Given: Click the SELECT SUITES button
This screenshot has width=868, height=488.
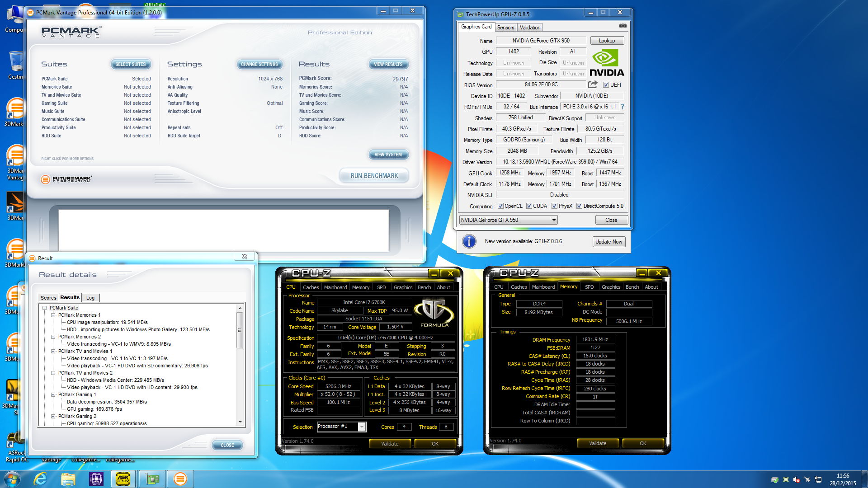Looking at the screenshot, I should click(x=131, y=65).
